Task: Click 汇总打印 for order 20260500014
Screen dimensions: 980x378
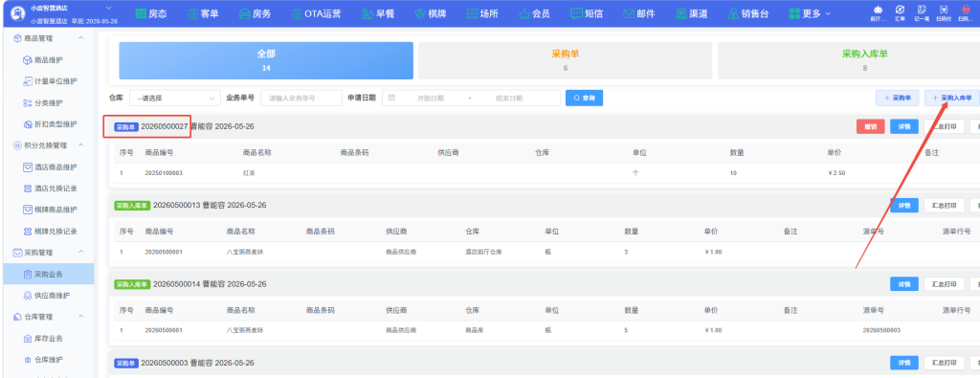Action: pyautogui.click(x=944, y=284)
